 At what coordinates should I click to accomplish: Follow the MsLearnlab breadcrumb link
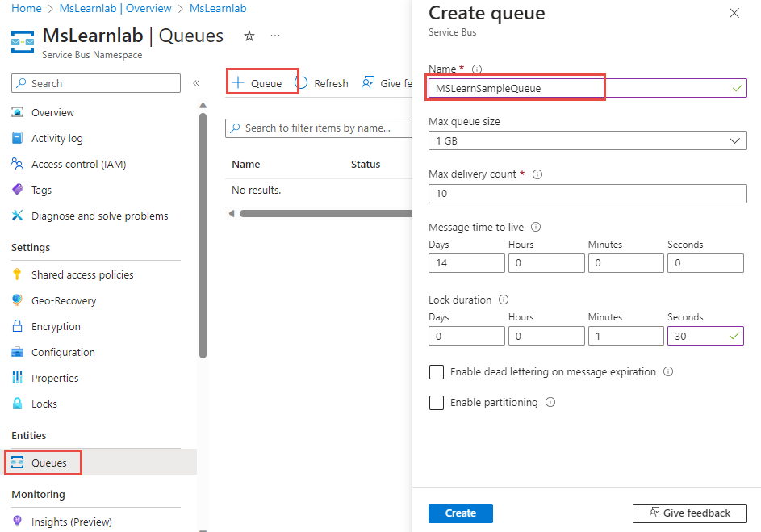217,8
